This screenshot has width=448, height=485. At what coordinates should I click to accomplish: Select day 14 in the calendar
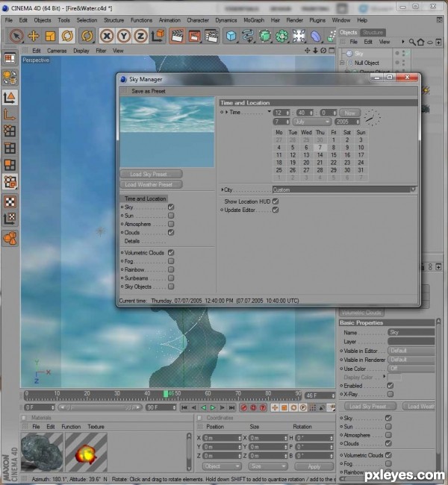pyautogui.click(x=320, y=155)
